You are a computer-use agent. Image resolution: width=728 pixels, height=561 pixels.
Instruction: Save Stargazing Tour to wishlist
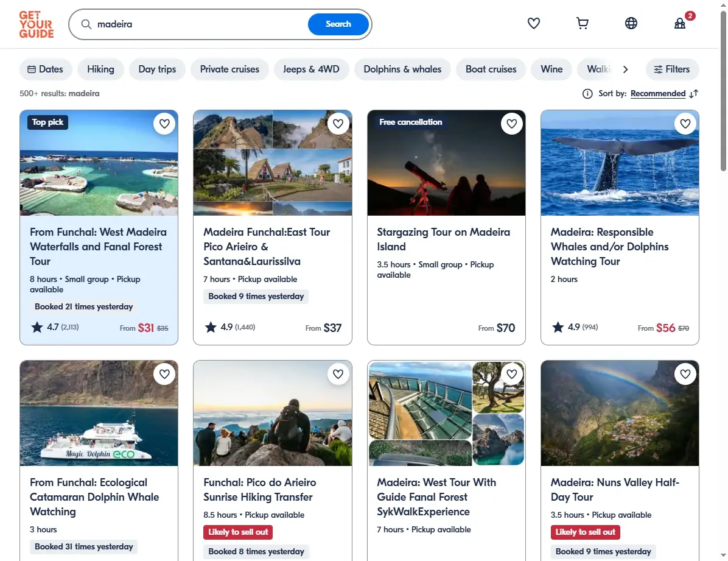pos(512,124)
